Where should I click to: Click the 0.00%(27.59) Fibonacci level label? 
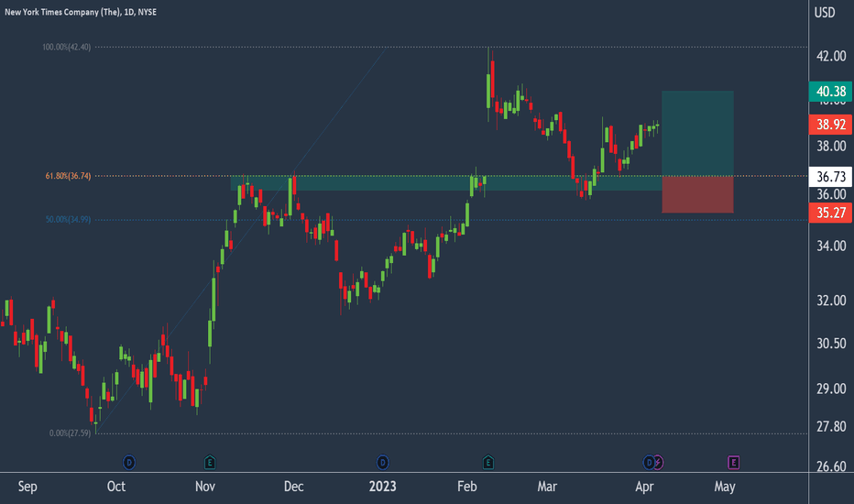70,433
